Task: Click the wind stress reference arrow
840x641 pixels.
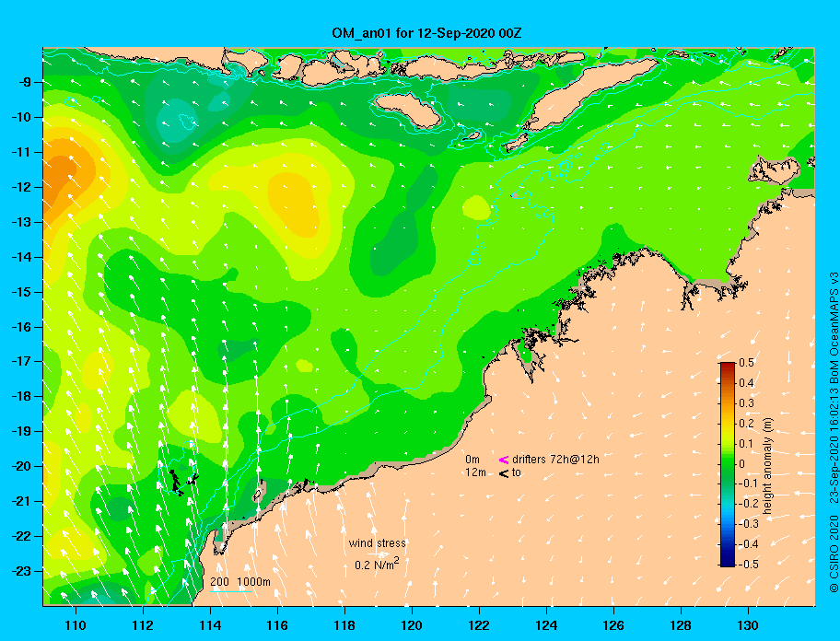Action: [379, 554]
